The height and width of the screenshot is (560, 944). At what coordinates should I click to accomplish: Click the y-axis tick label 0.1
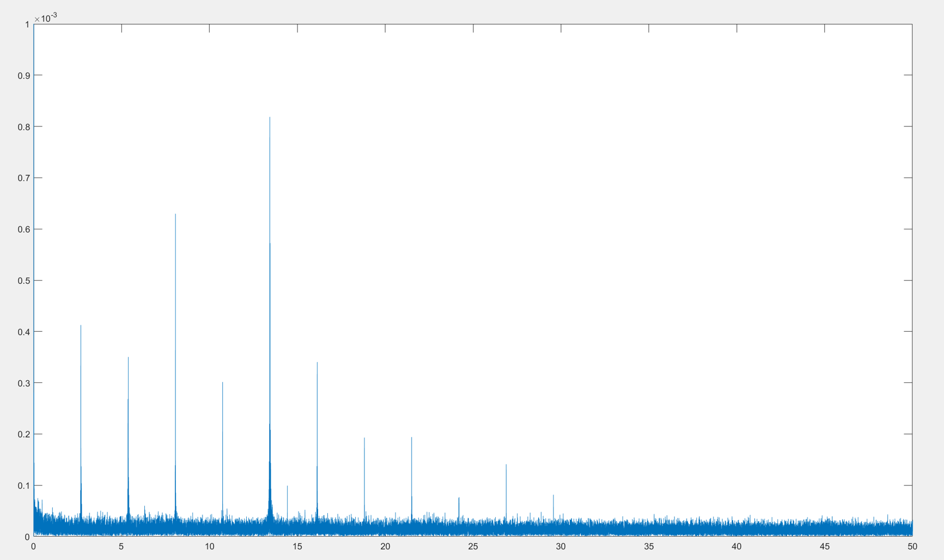coord(23,485)
